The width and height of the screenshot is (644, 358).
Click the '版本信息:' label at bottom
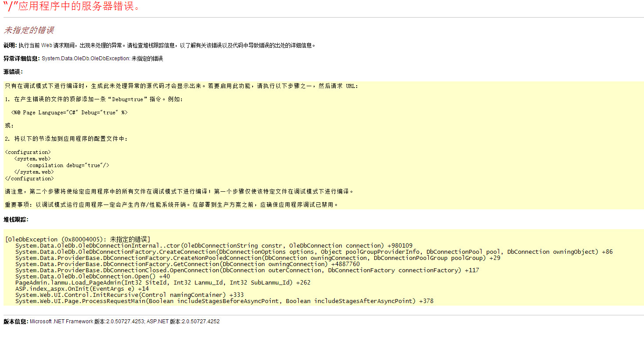coord(16,321)
